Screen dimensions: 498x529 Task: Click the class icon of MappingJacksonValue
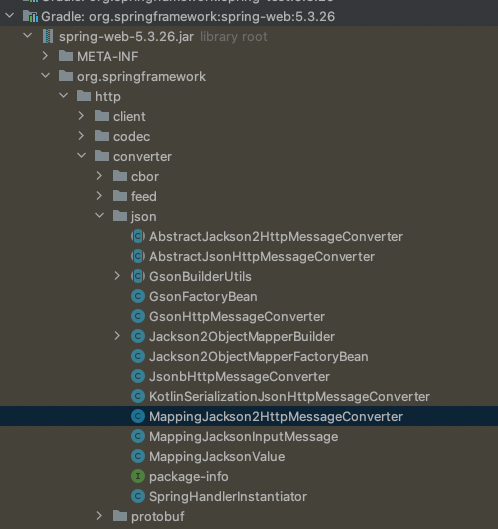[x=138, y=456]
